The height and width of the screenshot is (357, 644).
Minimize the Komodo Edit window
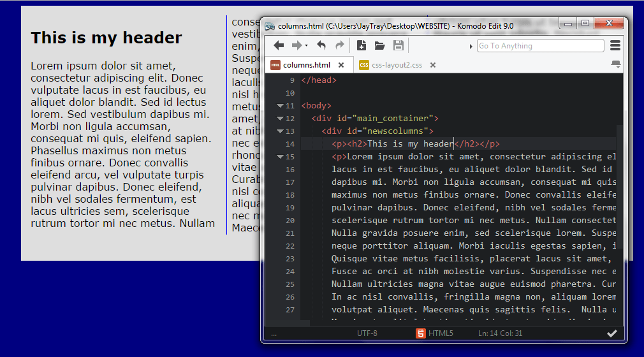(568, 24)
